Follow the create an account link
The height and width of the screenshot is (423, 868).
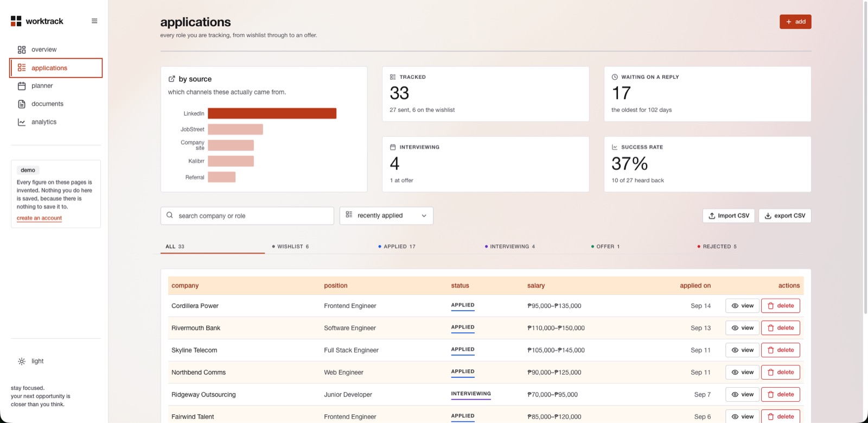pos(39,218)
